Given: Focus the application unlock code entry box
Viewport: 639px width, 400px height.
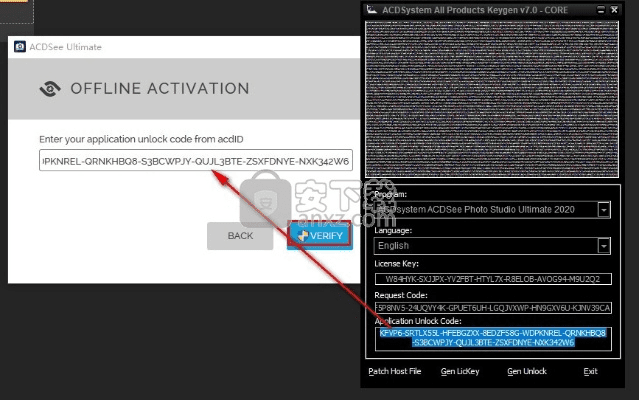Looking at the screenshot, I should pos(195,160).
